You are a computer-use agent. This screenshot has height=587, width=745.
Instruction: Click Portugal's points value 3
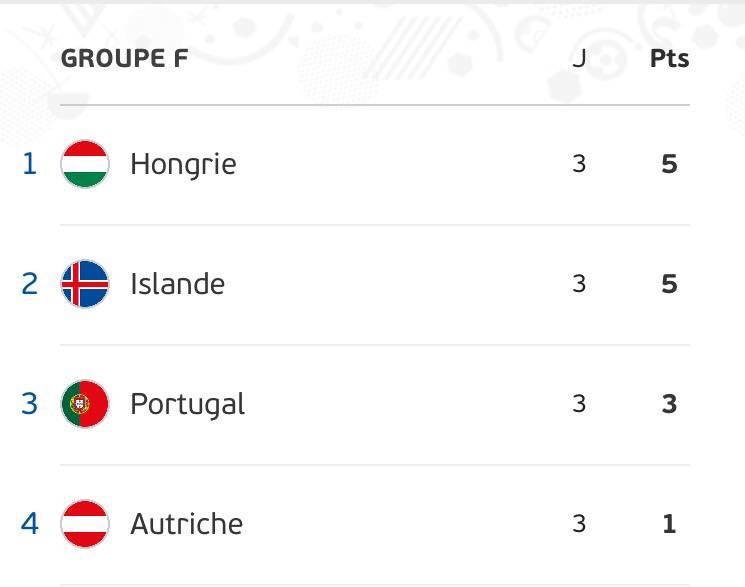click(669, 404)
